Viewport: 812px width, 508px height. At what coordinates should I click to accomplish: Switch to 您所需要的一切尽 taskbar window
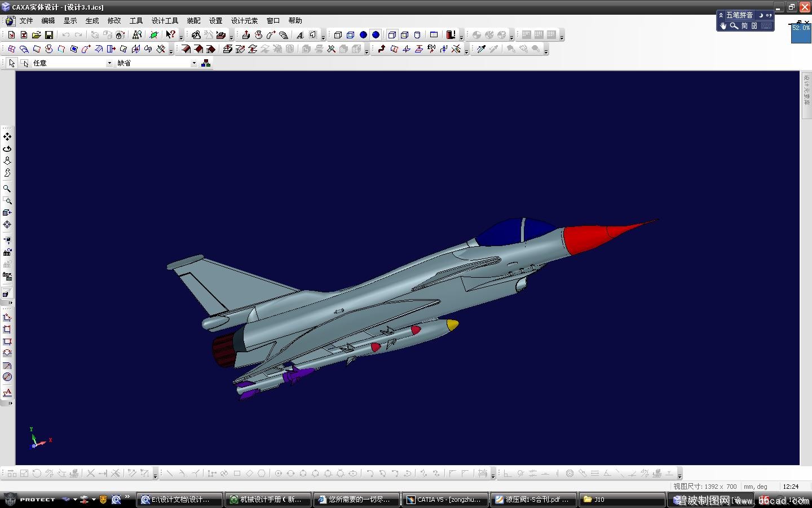point(357,500)
